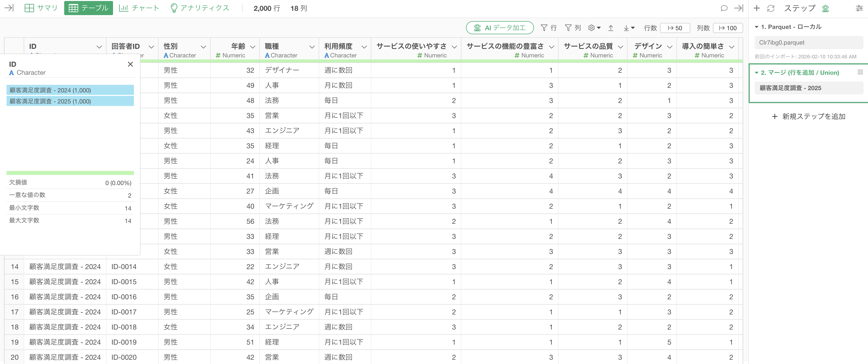
Task: Click the AI robot icon beside ステップ
Action: point(825,8)
